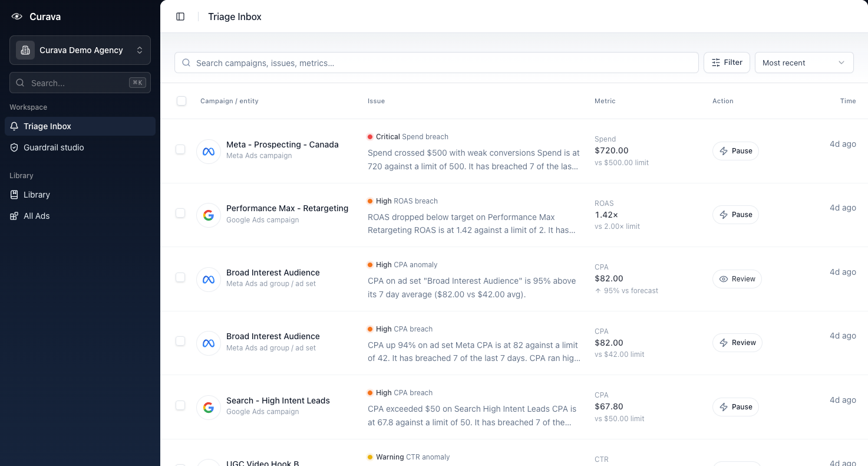
Task: Toggle the sidebar panel icon
Action: tap(180, 17)
